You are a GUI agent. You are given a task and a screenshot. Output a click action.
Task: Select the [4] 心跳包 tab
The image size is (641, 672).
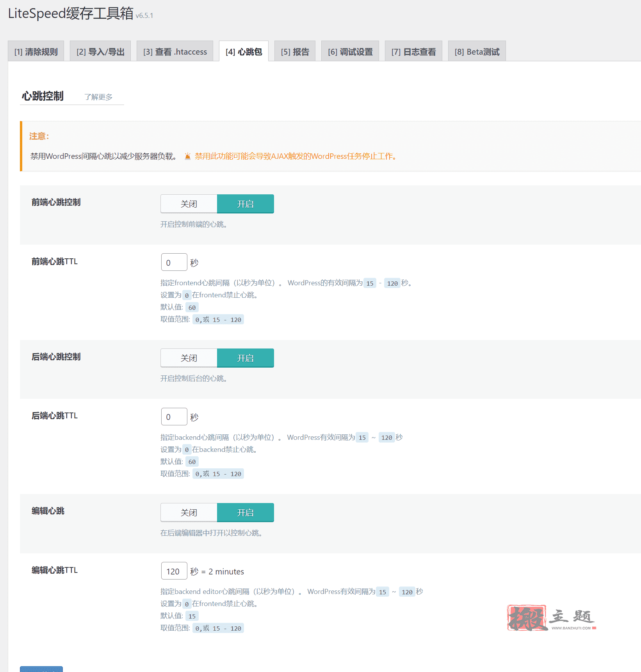pos(244,52)
